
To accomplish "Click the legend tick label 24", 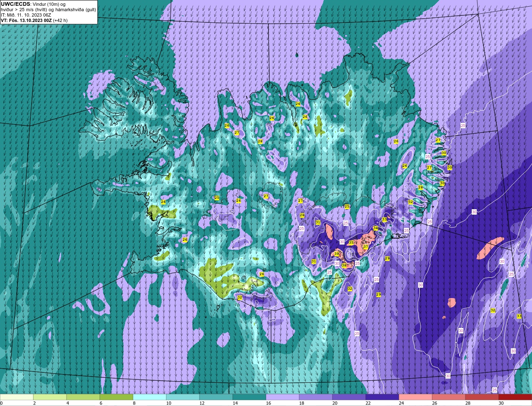I will (x=401, y=403).
